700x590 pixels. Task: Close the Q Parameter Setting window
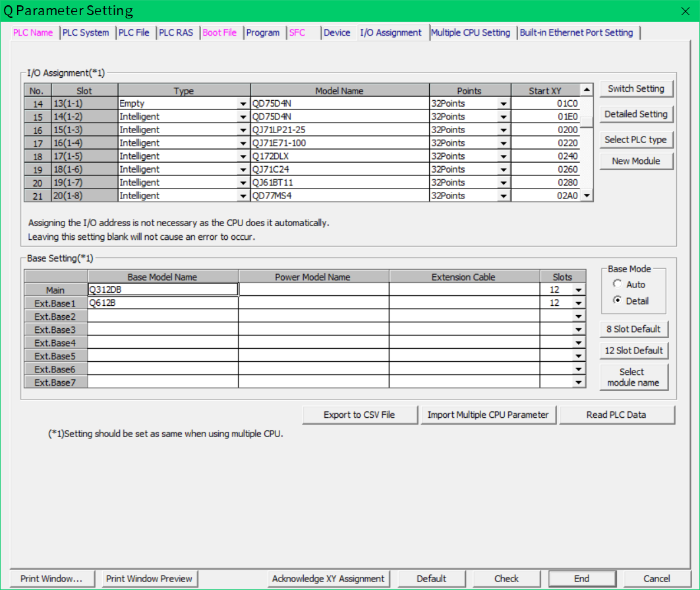click(685, 11)
